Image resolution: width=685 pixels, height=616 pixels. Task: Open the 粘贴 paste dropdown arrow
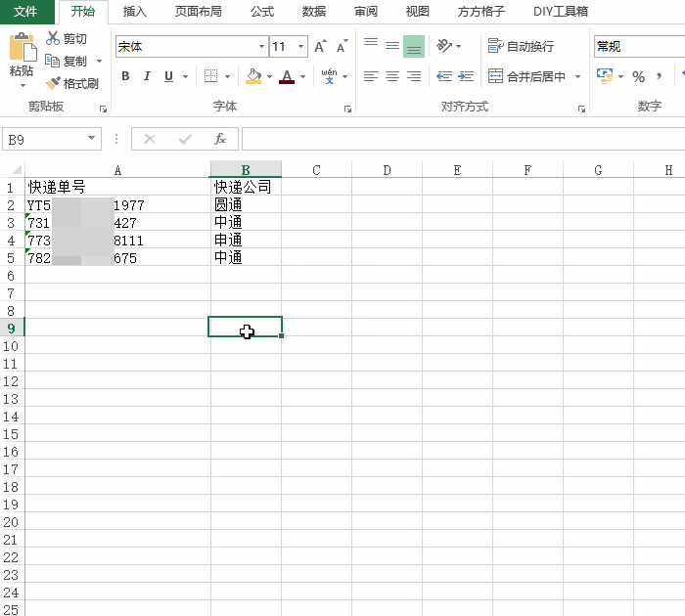[23, 86]
